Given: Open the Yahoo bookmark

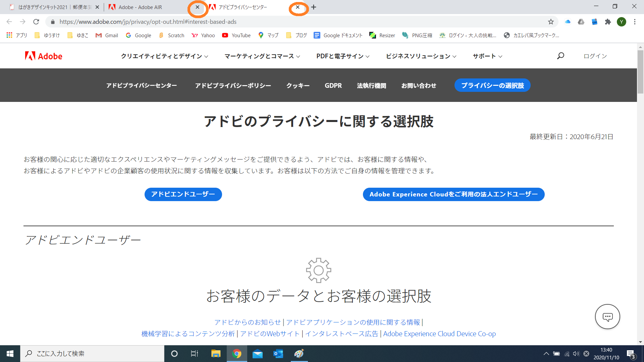Looking at the screenshot, I should point(203,35).
